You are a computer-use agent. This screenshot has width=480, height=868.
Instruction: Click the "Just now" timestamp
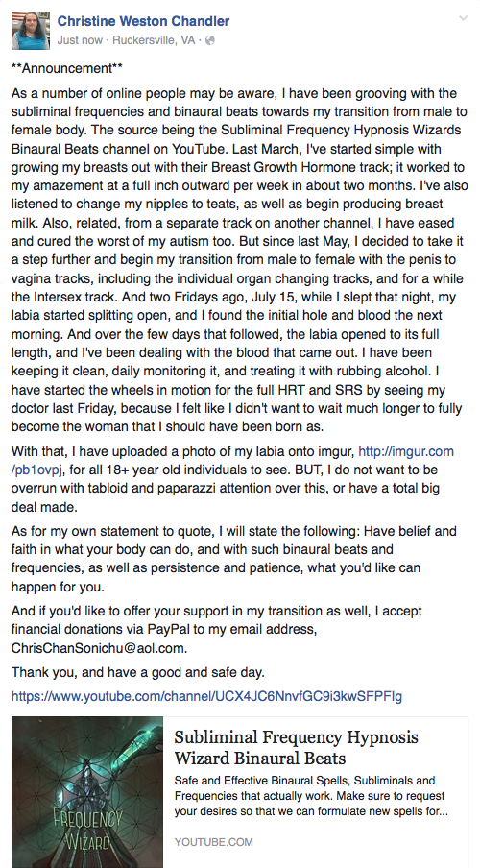(80, 40)
